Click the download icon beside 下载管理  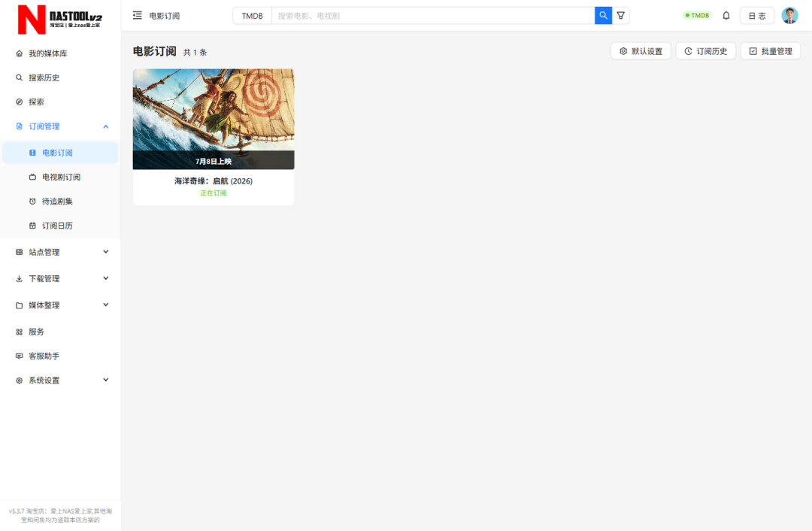pos(19,279)
